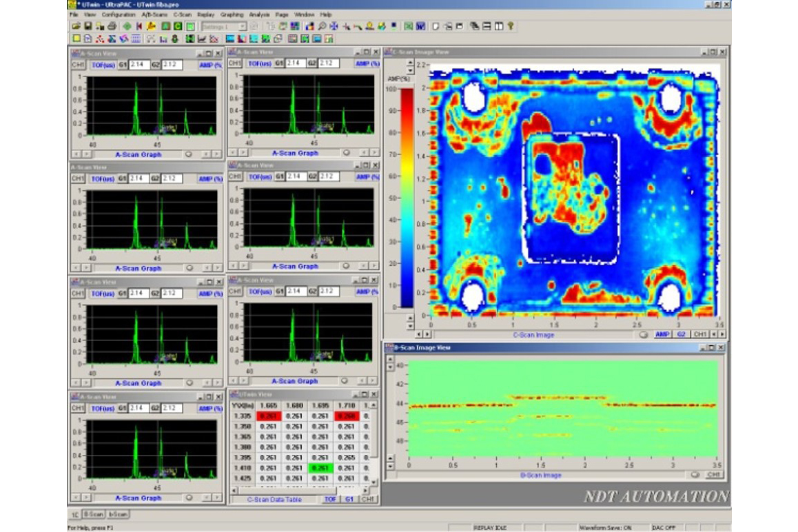Image resolution: width=798 pixels, height=532 pixels.
Task: Click the green diamond icon in toolbar
Action: coord(127,26)
